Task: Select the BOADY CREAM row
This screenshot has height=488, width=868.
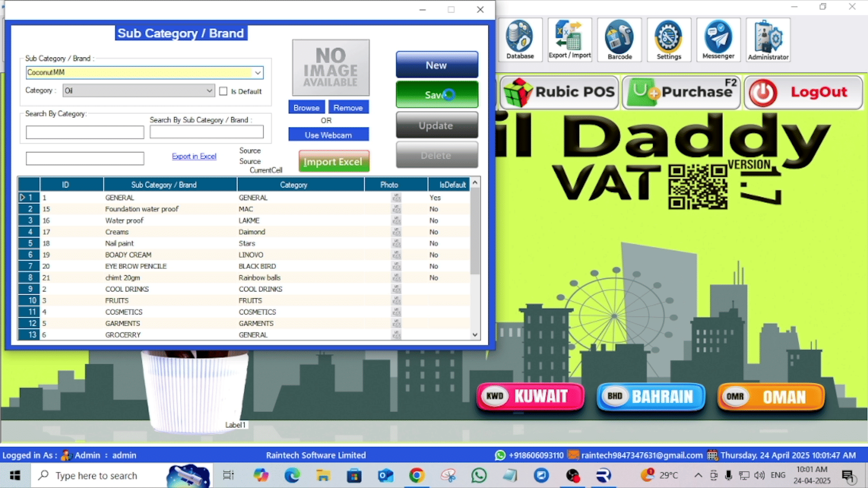Action: (244, 255)
